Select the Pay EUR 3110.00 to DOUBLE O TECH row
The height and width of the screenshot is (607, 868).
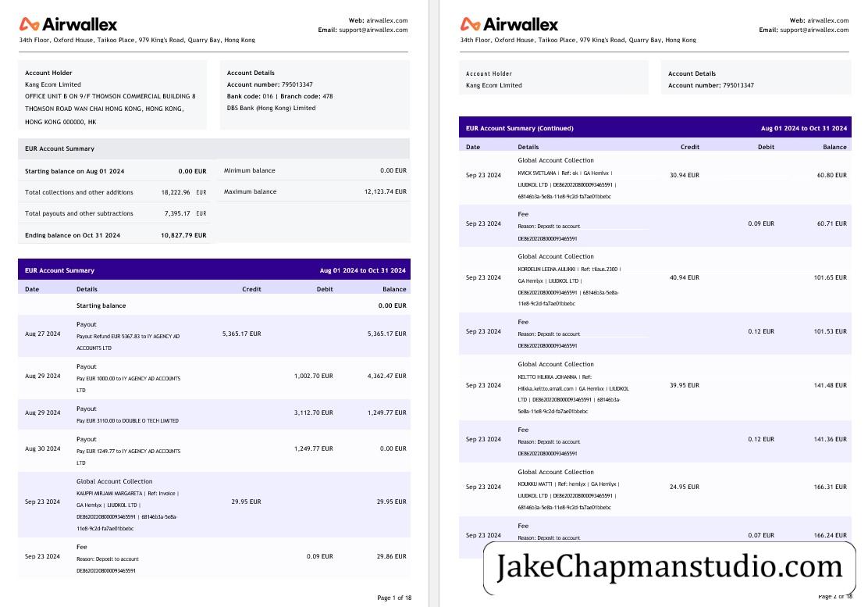point(214,414)
